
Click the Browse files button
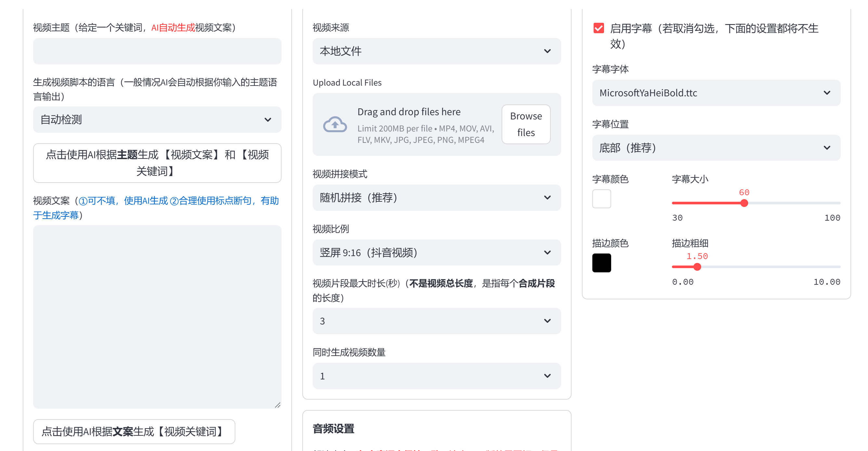point(526,124)
